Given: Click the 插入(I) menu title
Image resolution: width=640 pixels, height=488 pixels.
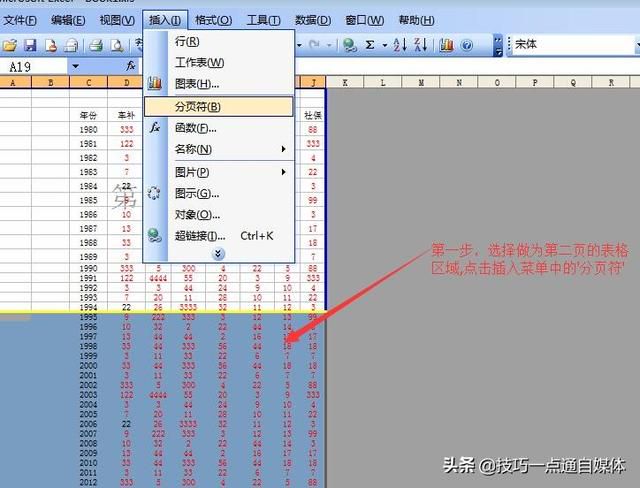Looking at the screenshot, I should [x=165, y=20].
